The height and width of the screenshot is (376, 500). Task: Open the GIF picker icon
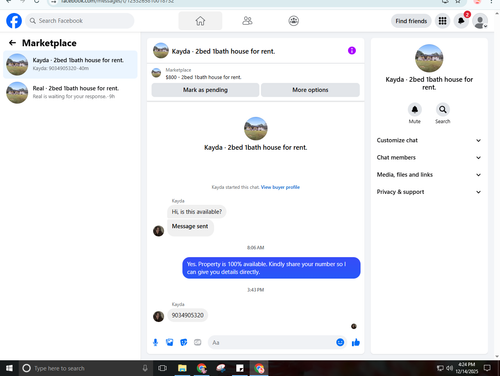click(198, 342)
